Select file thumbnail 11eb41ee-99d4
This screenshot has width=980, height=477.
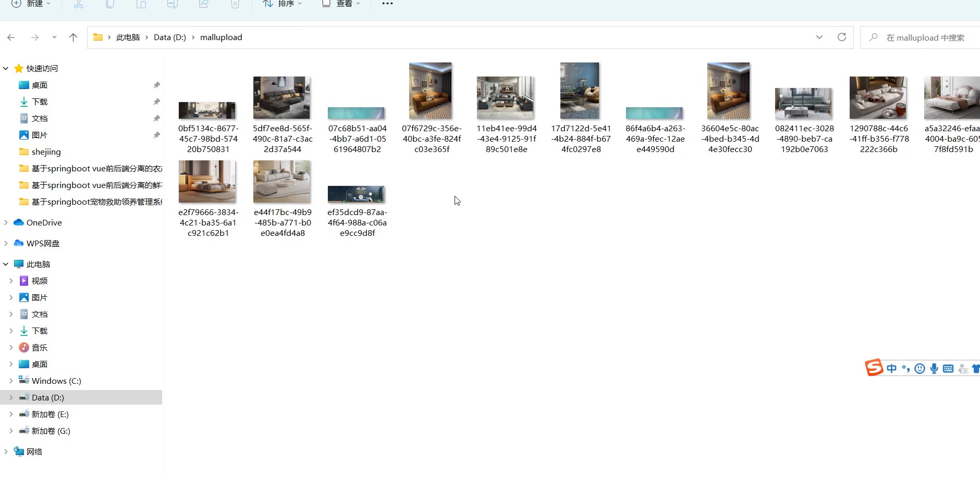click(506, 98)
